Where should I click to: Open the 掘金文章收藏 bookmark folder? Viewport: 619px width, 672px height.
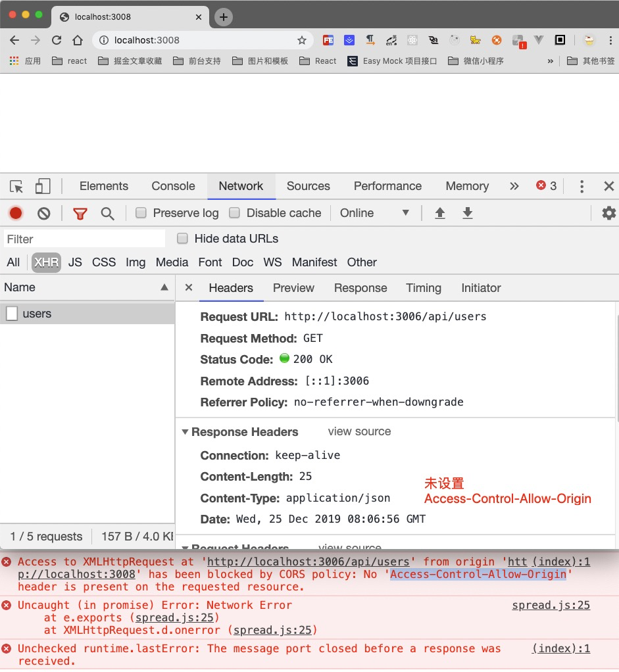tap(130, 61)
